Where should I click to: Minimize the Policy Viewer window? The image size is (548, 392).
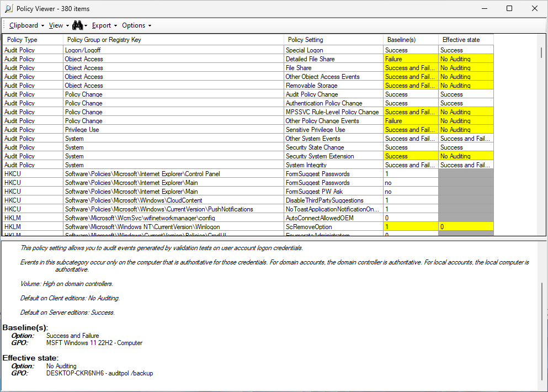click(x=485, y=8)
